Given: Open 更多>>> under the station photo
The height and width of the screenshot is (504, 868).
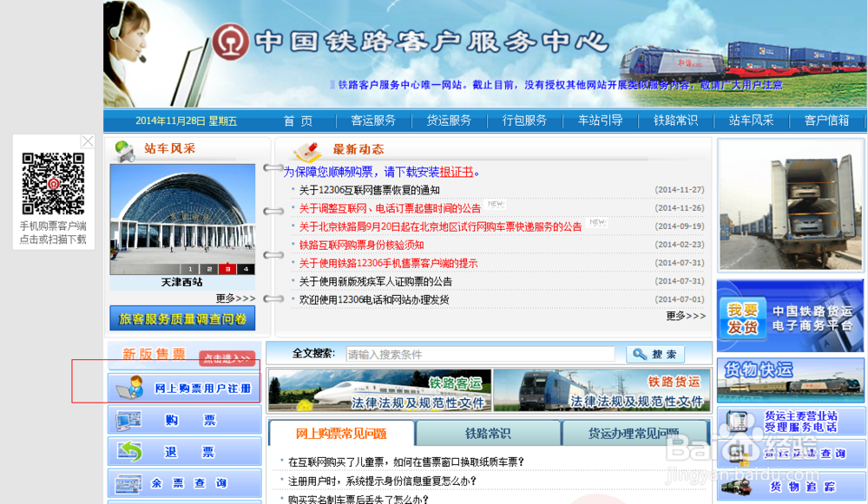Looking at the screenshot, I should tap(235, 298).
